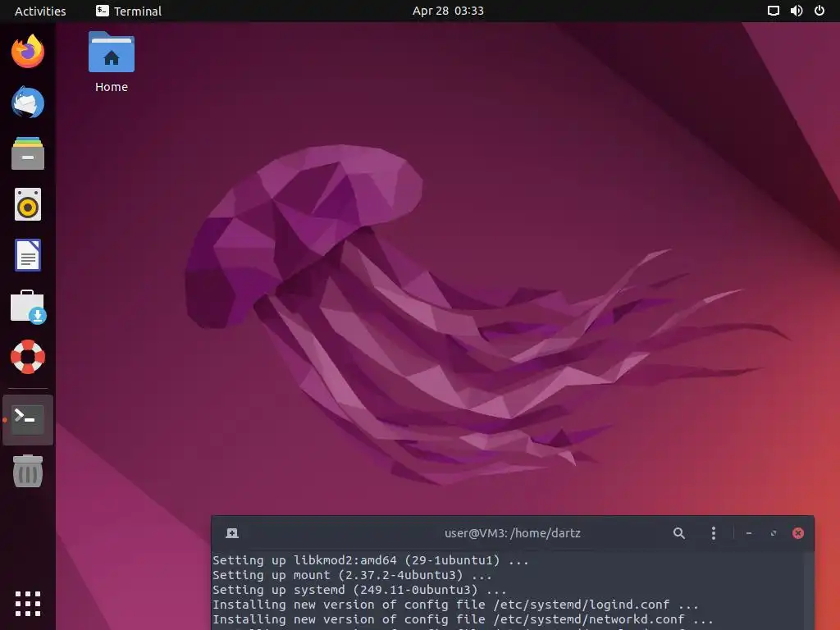Add a new tab in terminal window
This screenshot has width=840, height=630.
[232, 533]
